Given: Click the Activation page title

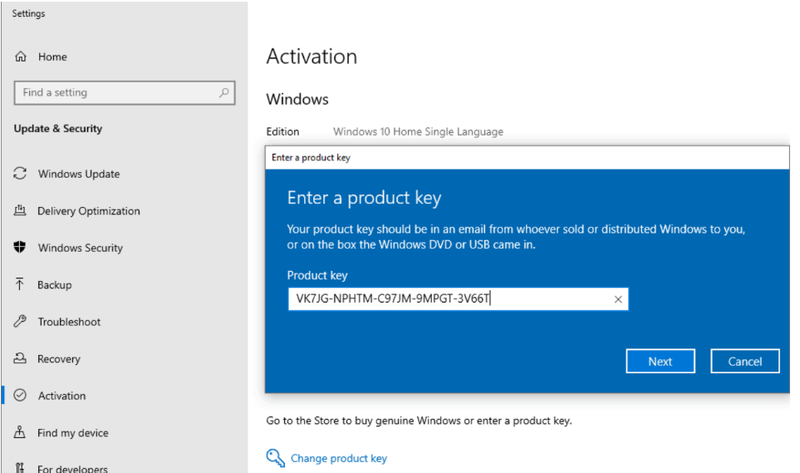Looking at the screenshot, I should (311, 56).
